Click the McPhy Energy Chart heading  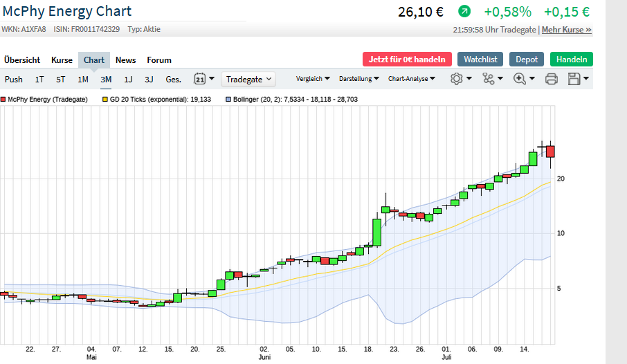pos(66,11)
